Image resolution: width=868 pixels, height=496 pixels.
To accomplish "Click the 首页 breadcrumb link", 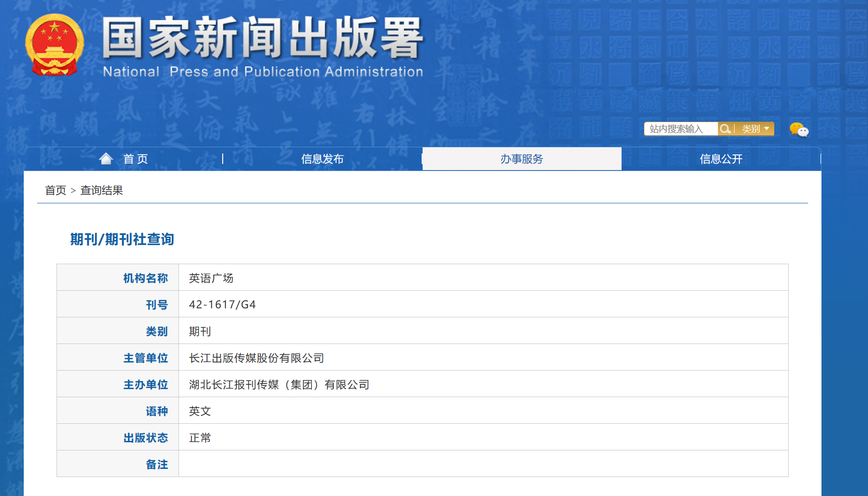I will coord(56,191).
